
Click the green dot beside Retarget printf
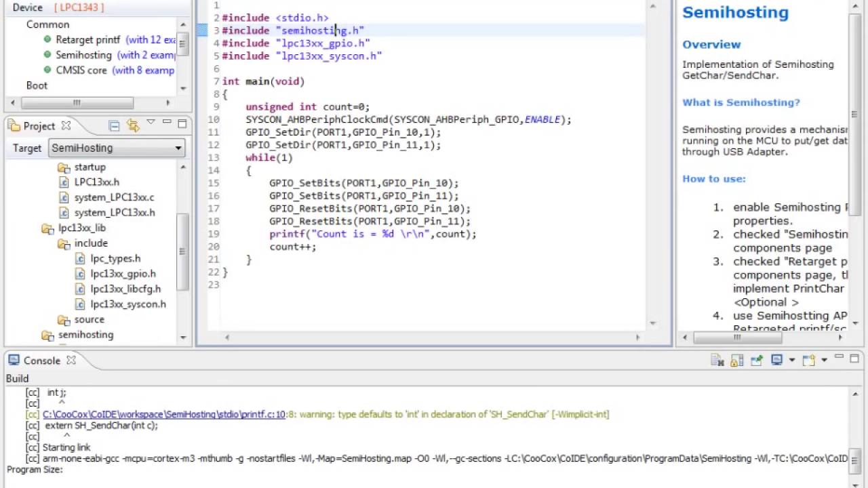(47, 39)
